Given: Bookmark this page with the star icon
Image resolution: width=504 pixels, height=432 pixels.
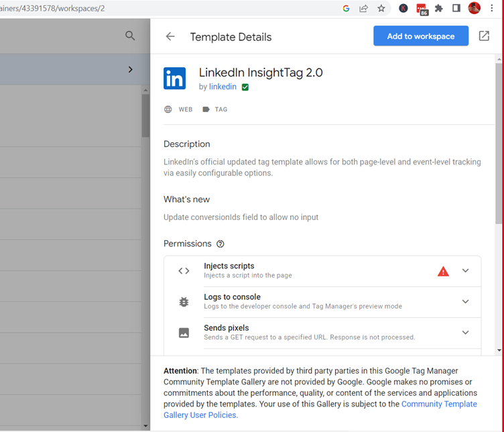Looking at the screenshot, I should pos(381,8).
